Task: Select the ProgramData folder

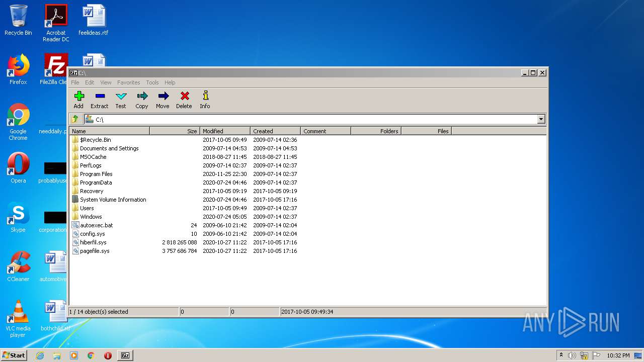Action: pyautogui.click(x=96, y=183)
